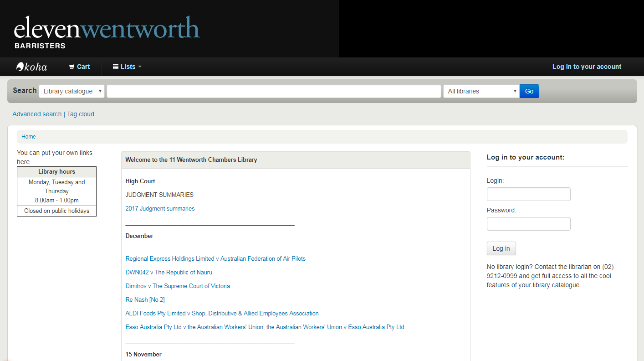Viewport: 644px width, 361px height.
Task: Click the '15 November' heading
Action: tap(143, 355)
